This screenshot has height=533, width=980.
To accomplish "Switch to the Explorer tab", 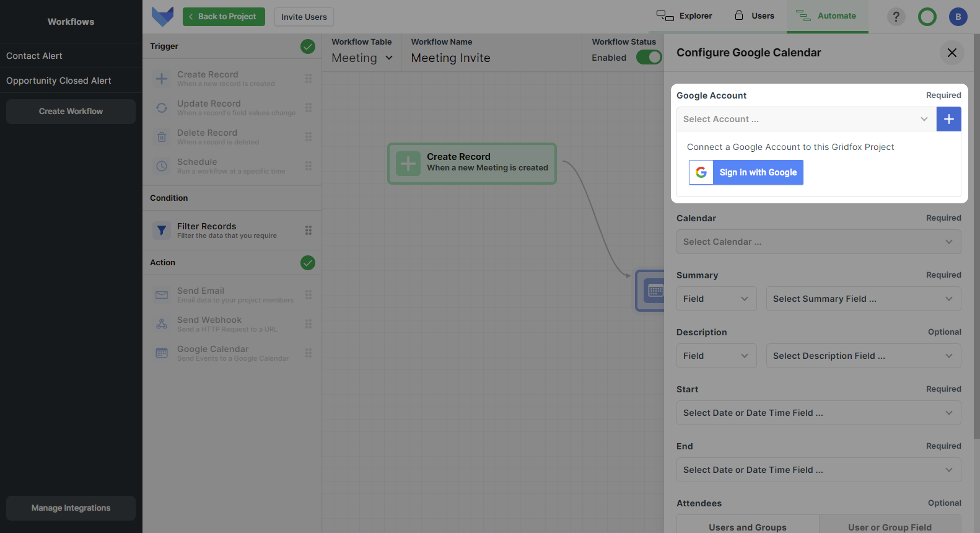I will [685, 16].
